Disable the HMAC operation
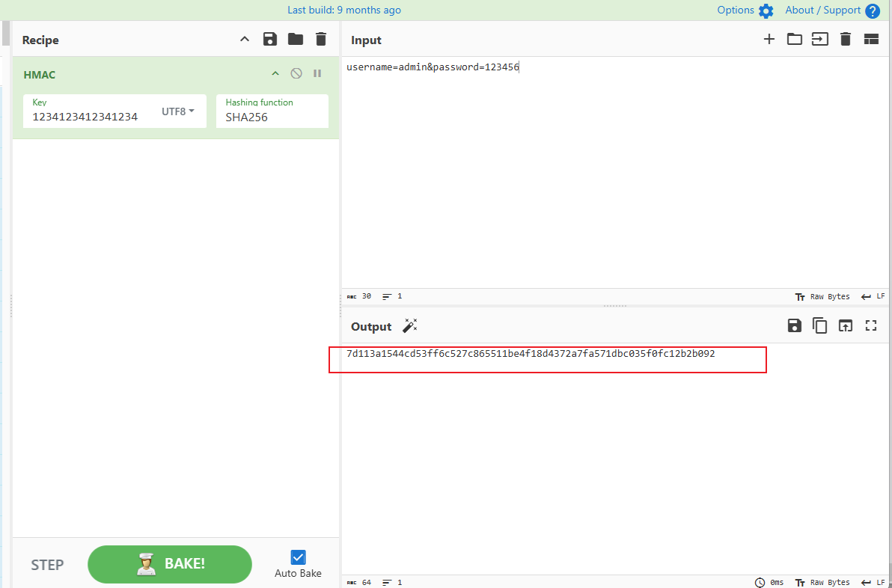892x588 pixels. click(x=296, y=73)
